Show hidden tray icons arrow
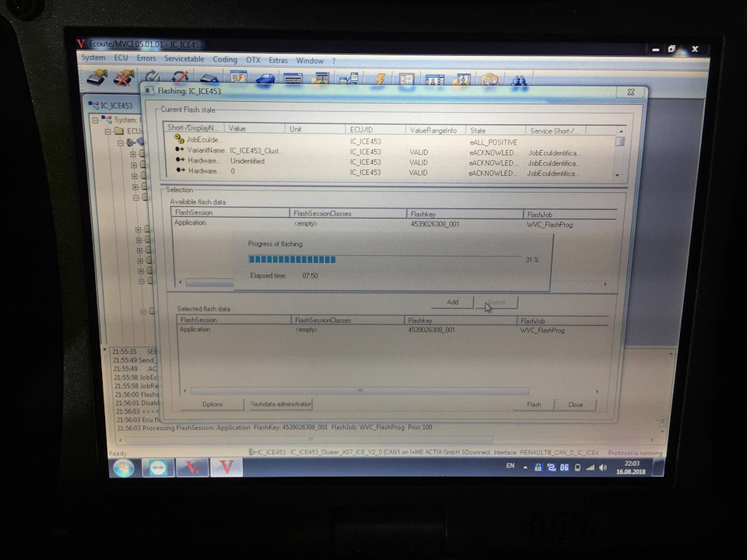Image resolution: width=747 pixels, height=560 pixels. tap(525, 467)
